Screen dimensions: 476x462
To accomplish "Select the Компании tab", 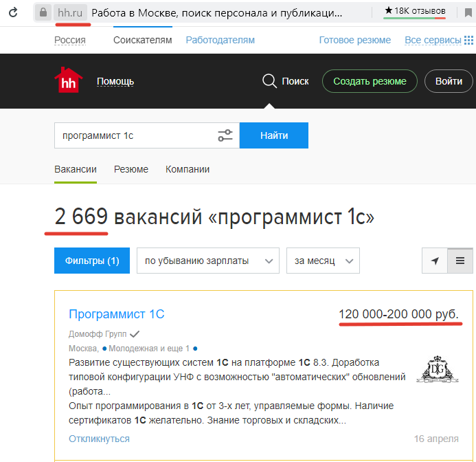I will coord(188,169).
